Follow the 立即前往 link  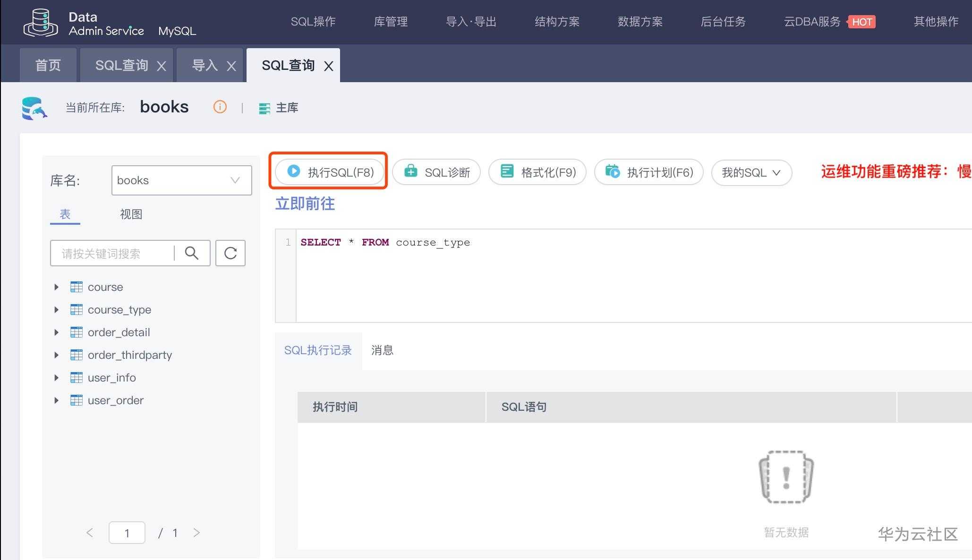tap(305, 204)
